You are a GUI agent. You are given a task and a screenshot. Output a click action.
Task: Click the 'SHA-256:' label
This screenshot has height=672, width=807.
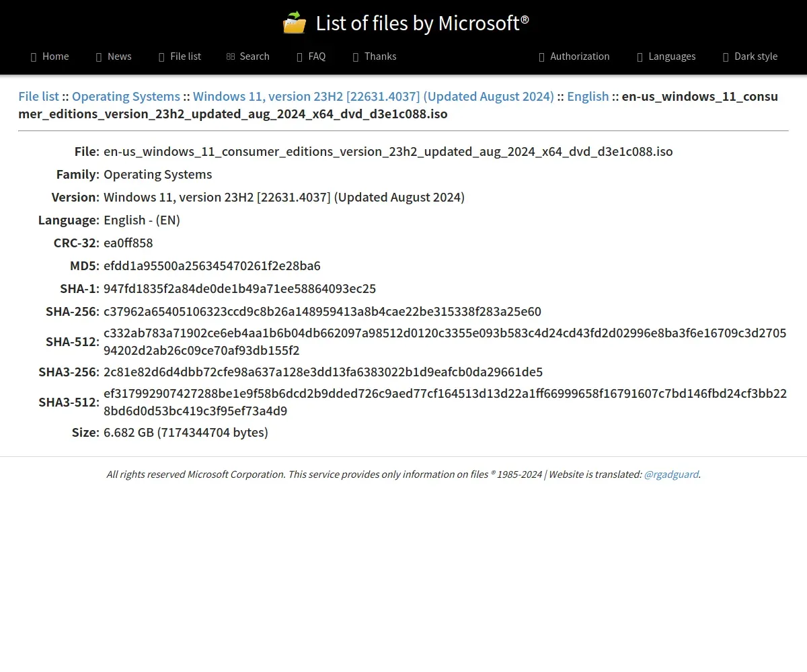click(73, 312)
